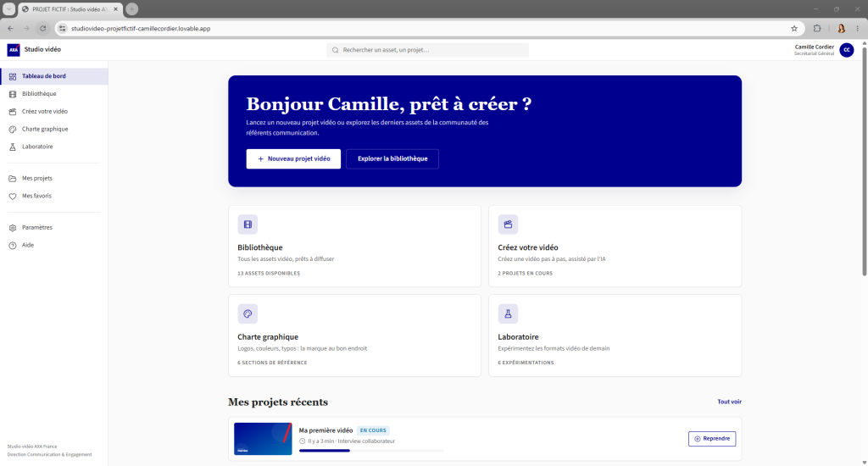Select Charte graphique in sidebar
This screenshot has width=868, height=466.
coord(54,130)
